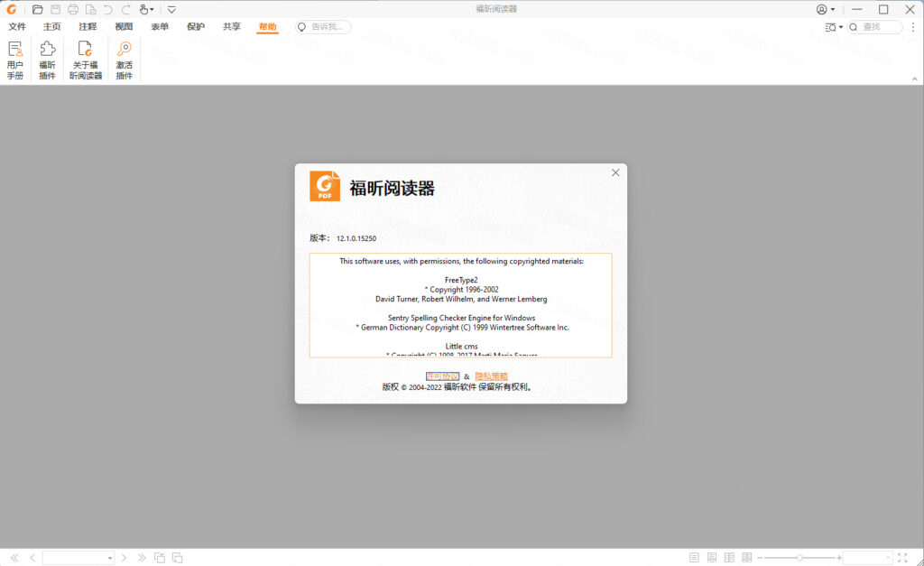Select continuous facing view mode
The image size is (924, 566).
tap(747, 558)
